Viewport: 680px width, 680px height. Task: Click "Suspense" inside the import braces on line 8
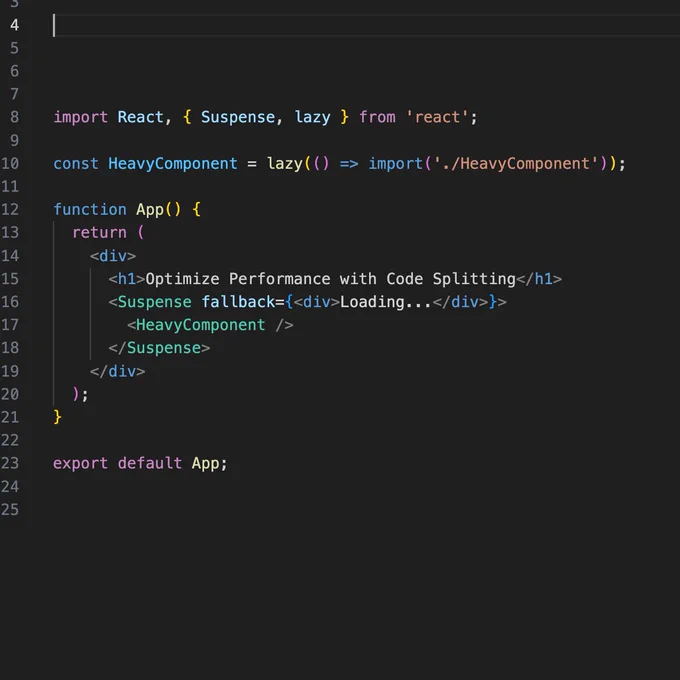(238, 117)
